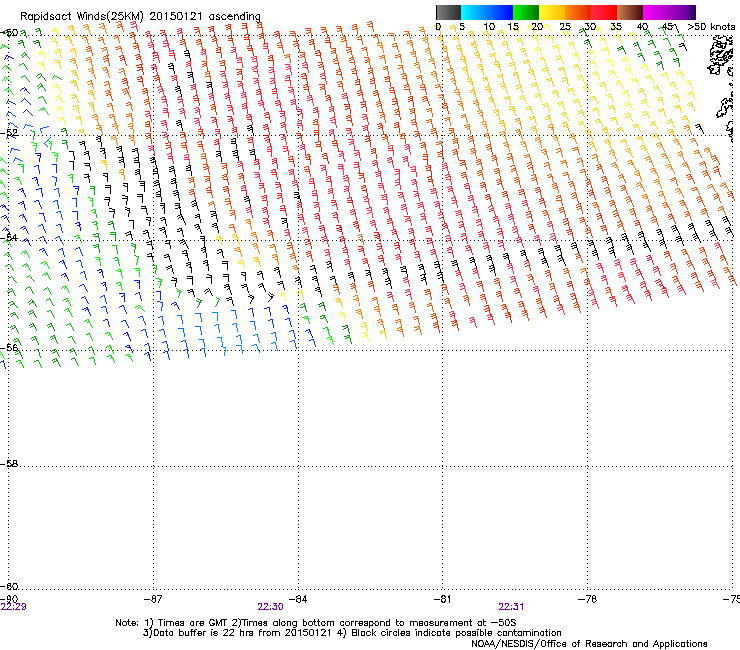This screenshot has height=650, width=740.
Task: Click the plot title 'Rapidsact Winds(25KM) 20150121 ascending'
Action: point(140,17)
